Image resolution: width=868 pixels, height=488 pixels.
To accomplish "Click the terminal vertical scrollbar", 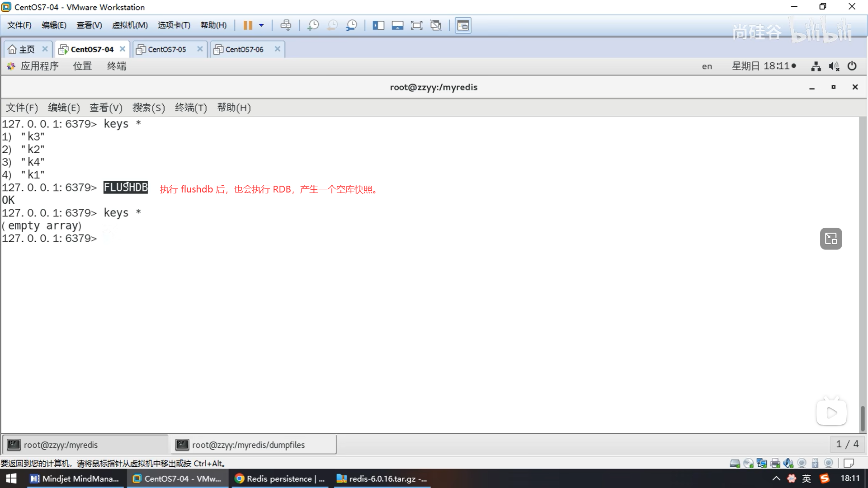I will 863,418.
